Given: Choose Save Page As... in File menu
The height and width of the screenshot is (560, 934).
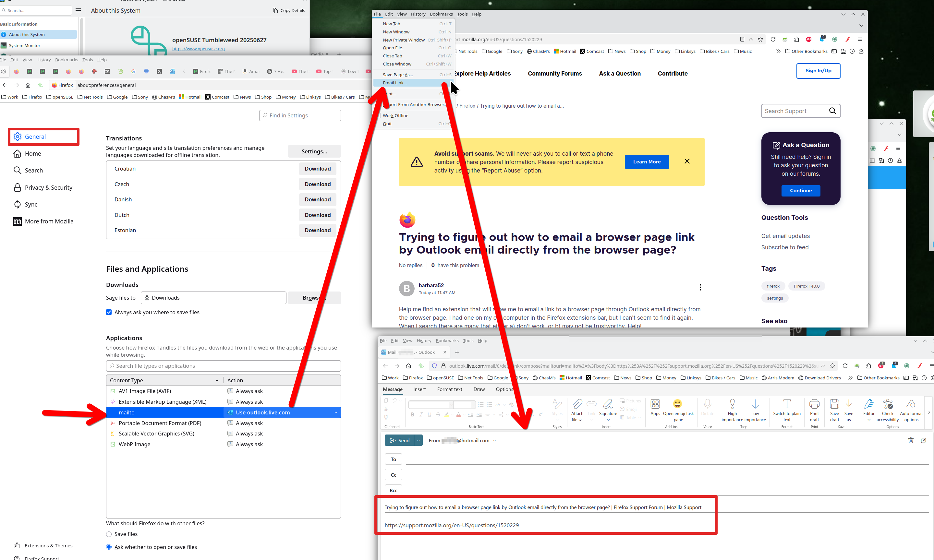Looking at the screenshot, I should pos(414,75).
